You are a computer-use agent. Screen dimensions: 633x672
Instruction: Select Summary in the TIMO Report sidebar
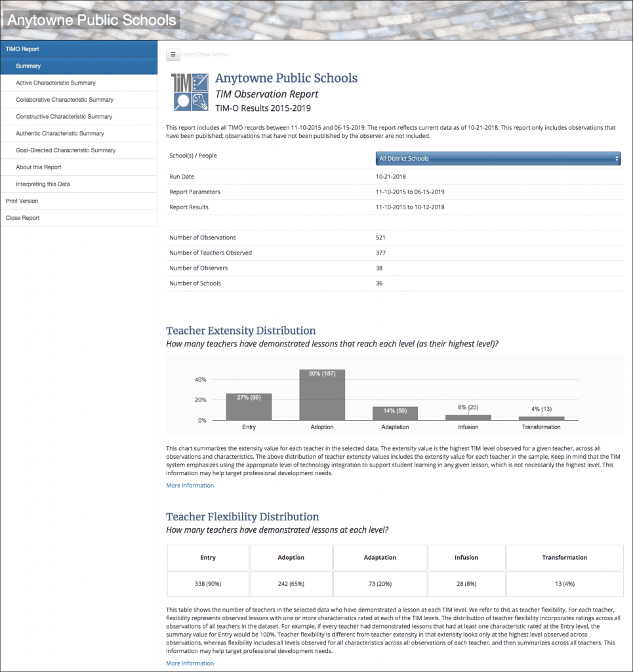[30, 66]
